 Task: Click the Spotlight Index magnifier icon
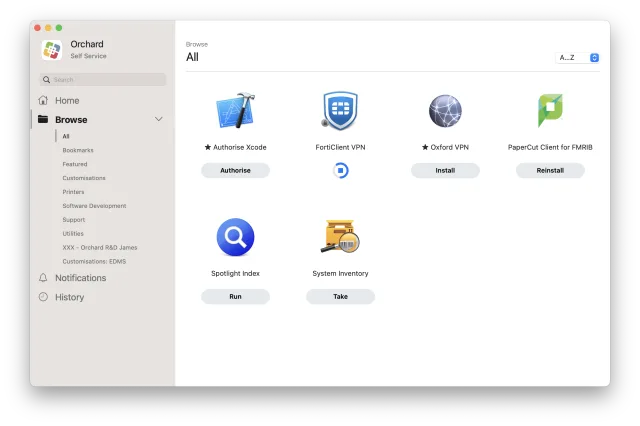236,237
